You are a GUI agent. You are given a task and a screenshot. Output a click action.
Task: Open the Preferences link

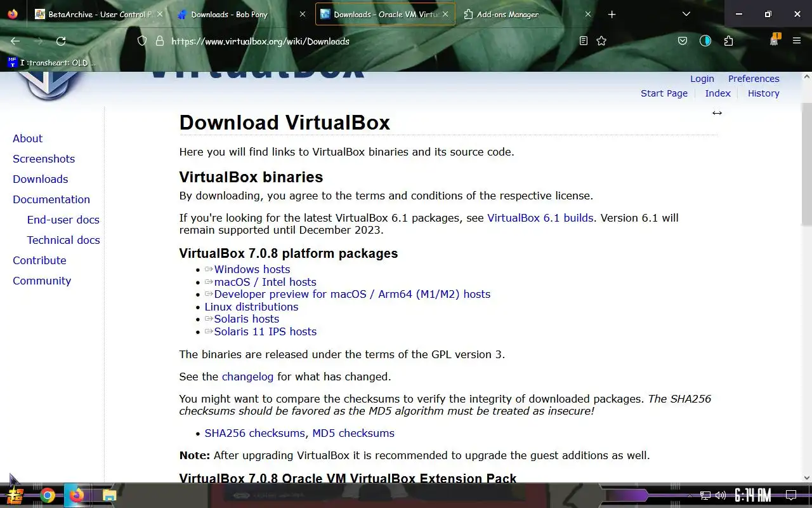[x=754, y=79]
